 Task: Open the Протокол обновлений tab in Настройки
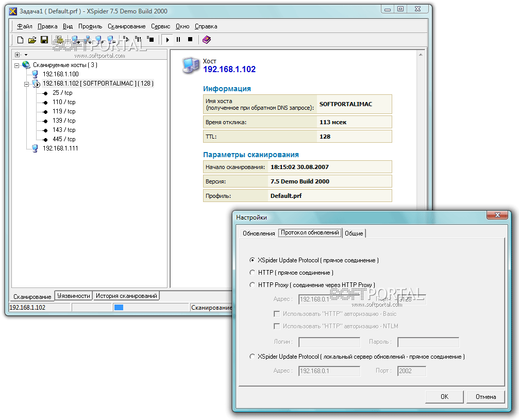pos(310,232)
